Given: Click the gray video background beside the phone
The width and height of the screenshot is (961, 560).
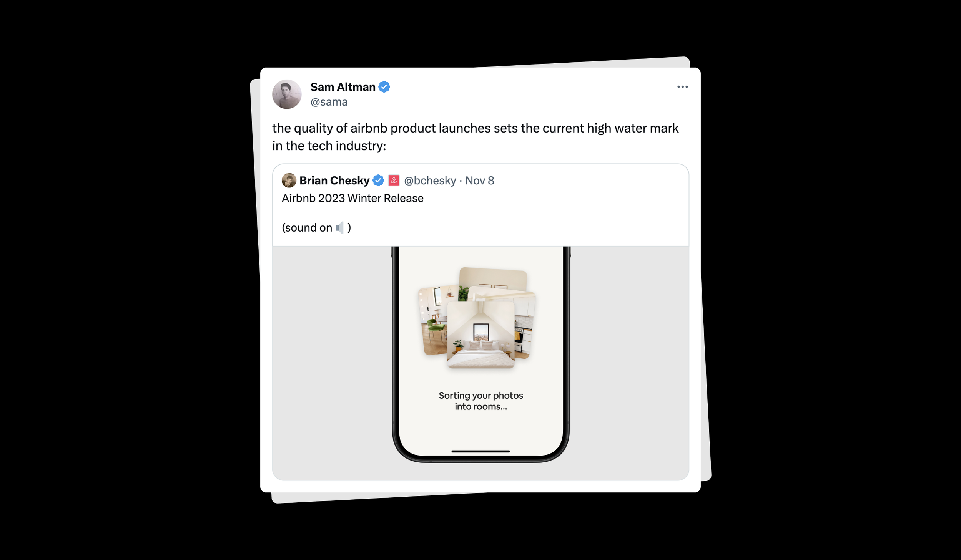Looking at the screenshot, I should coord(331,361).
